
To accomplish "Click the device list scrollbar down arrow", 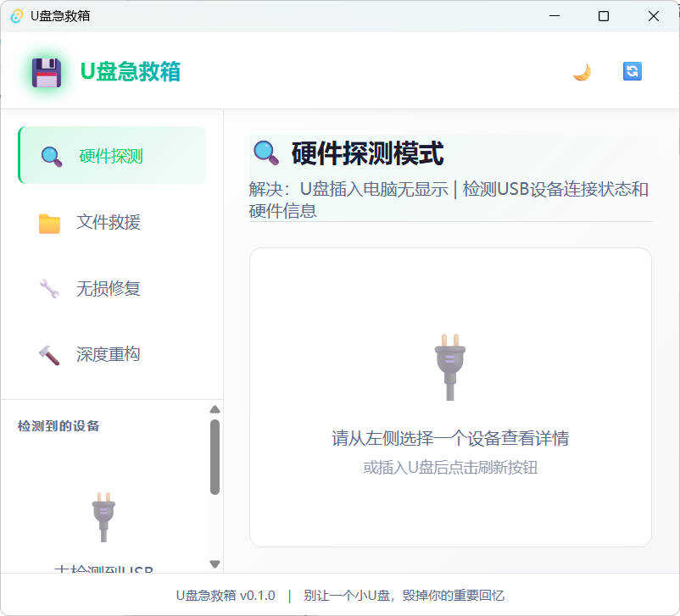I will click(215, 563).
